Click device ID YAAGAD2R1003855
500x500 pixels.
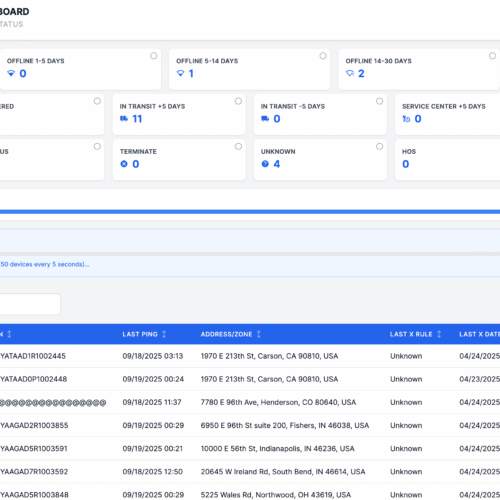coord(34,425)
